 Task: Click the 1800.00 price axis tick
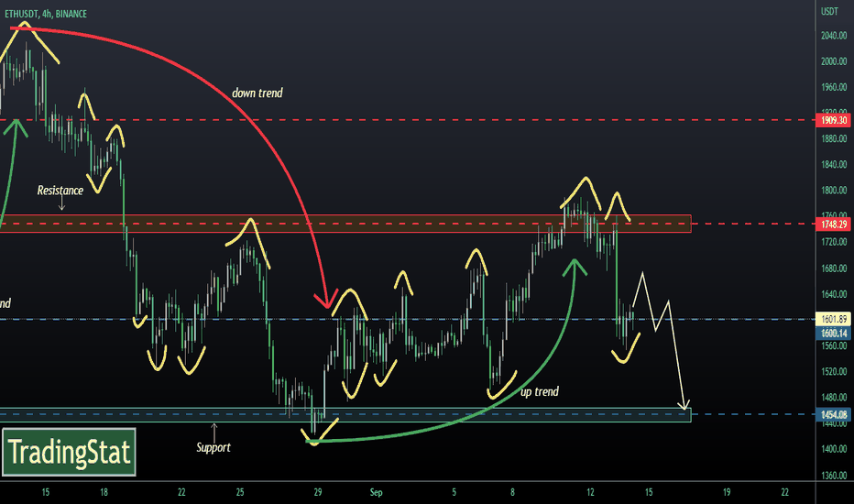point(834,191)
